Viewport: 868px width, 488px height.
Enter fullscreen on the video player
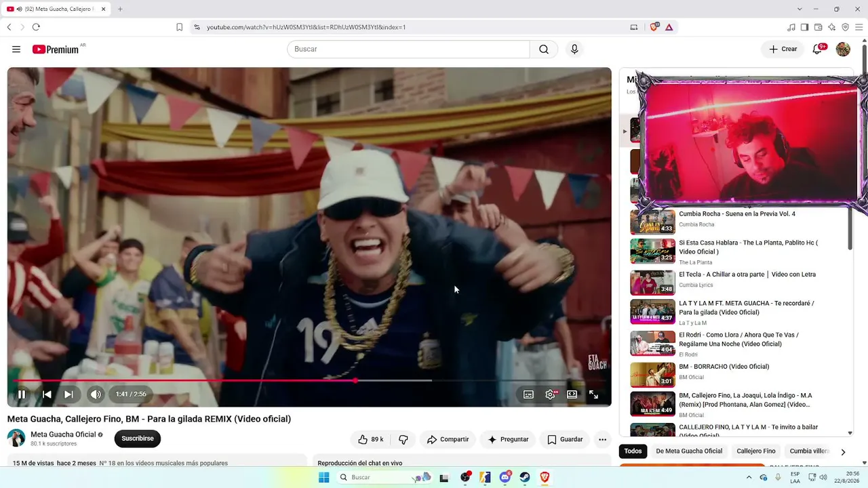pos(593,394)
